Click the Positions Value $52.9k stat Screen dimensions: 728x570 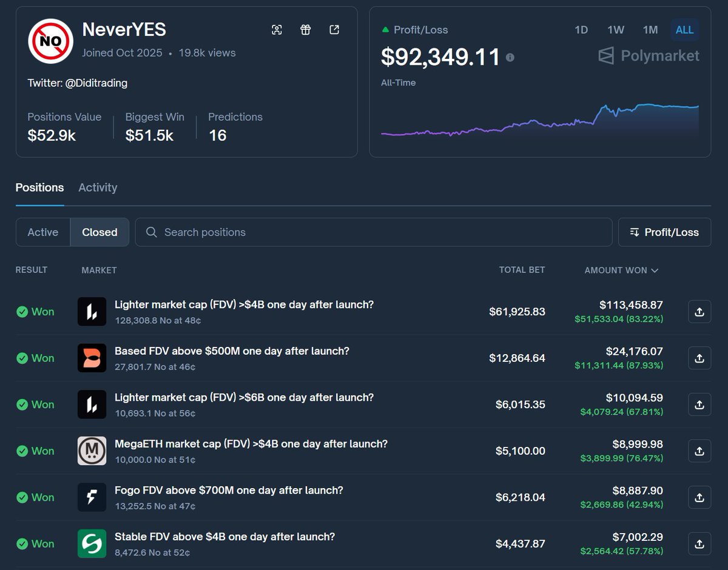point(64,127)
